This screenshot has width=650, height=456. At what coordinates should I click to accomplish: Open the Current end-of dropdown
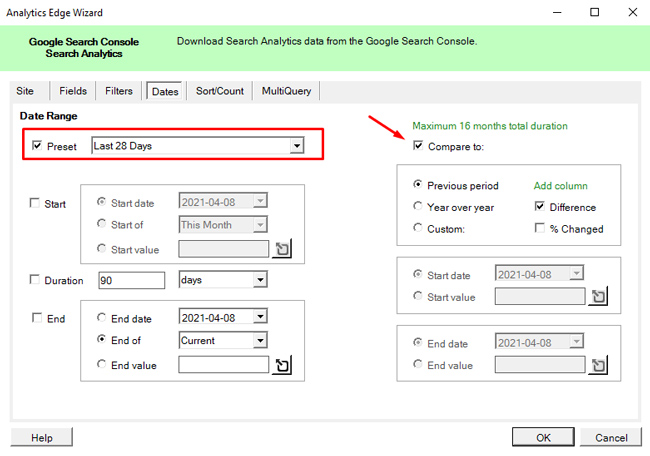[260, 340]
